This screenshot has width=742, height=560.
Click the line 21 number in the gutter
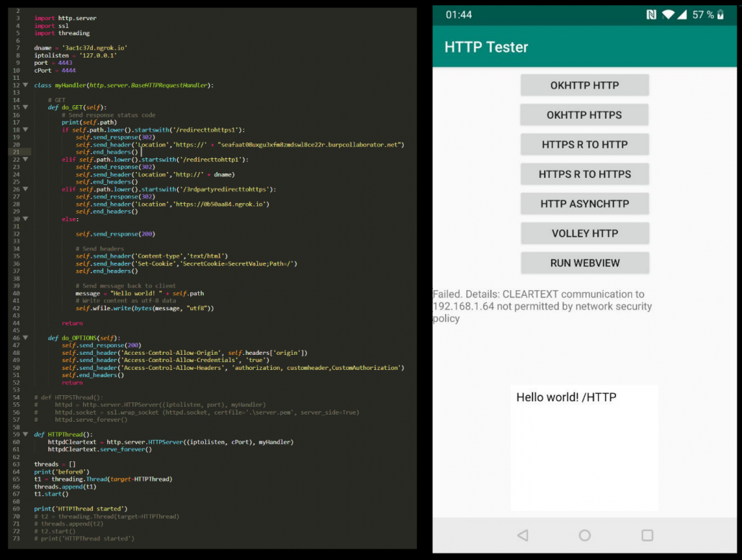[x=16, y=152]
